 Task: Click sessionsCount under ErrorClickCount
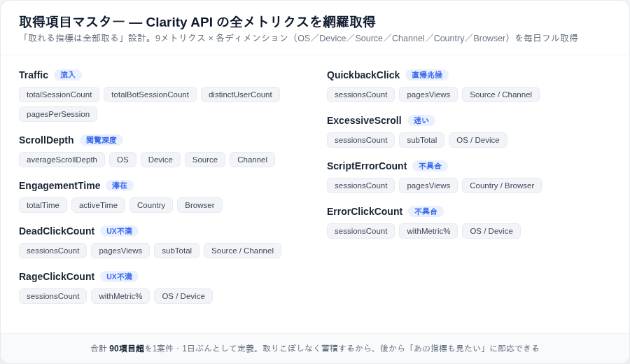point(360,231)
